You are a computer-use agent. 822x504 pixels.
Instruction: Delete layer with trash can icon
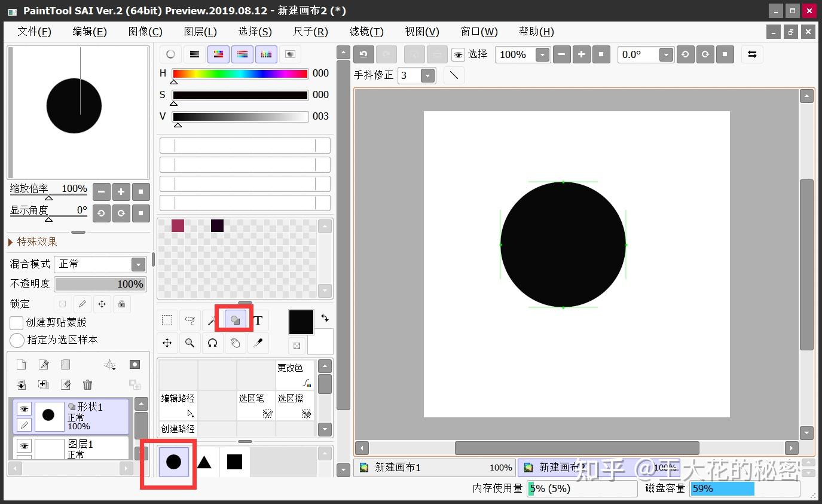pos(88,384)
